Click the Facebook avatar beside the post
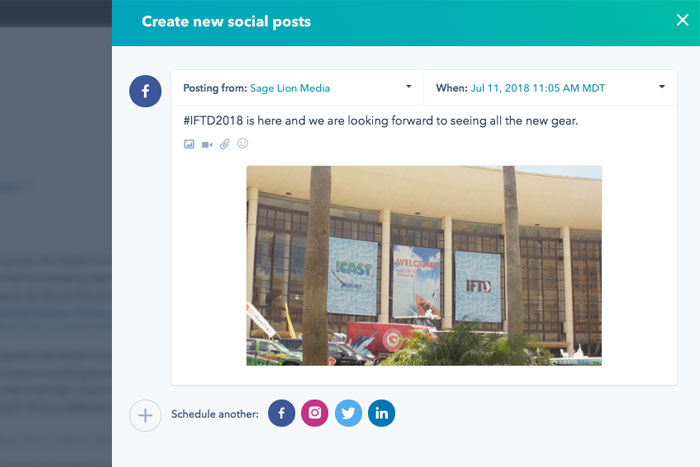Screen dimensions: 700x467 tap(145, 91)
